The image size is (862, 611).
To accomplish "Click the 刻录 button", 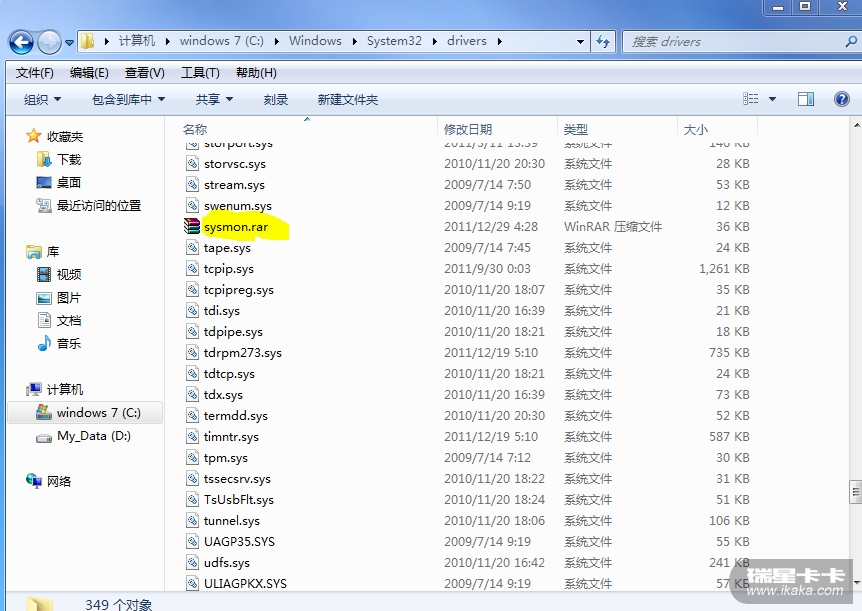I will click(275, 100).
